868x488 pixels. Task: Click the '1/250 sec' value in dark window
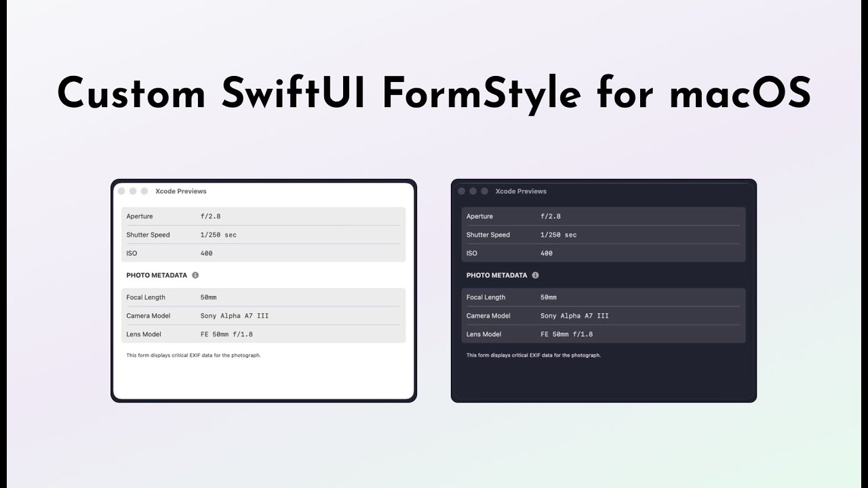click(559, 235)
